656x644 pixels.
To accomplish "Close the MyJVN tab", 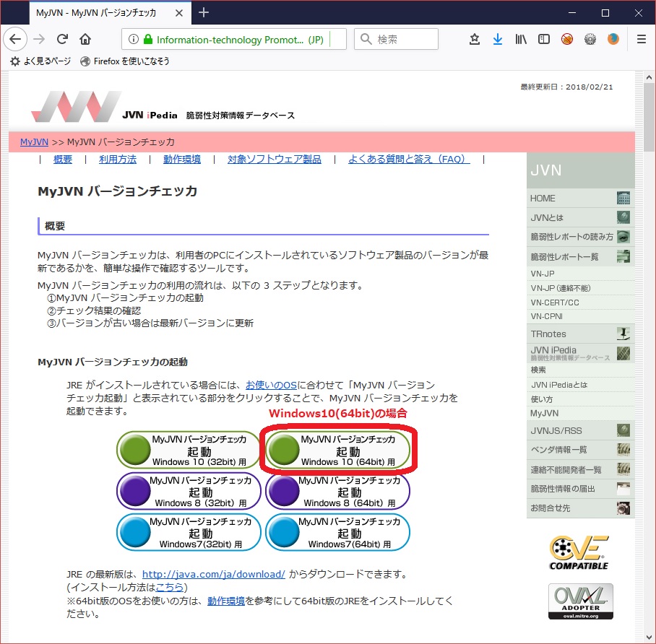I will tap(179, 13).
